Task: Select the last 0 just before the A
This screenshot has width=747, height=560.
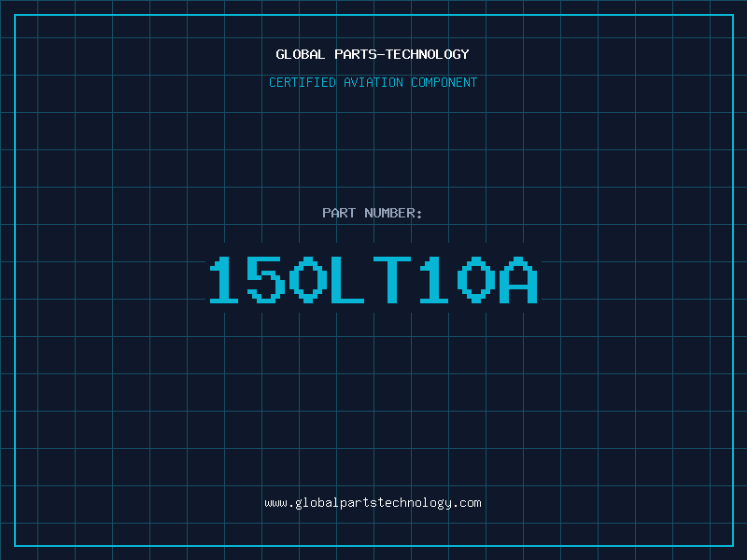Action: click(x=477, y=280)
